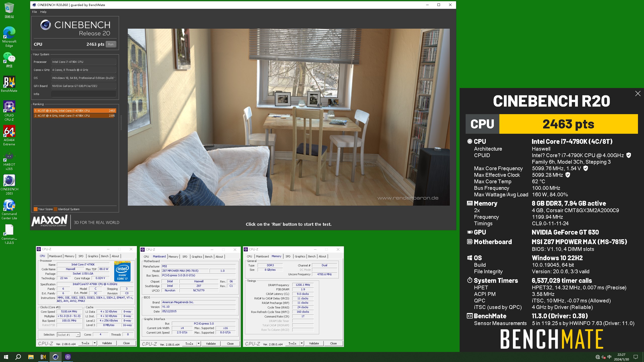The height and width of the screenshot is (362, 644).
Task: Click Close button in Memory CPU-Z
Action: pyautogui.click(x=333, y=343)
